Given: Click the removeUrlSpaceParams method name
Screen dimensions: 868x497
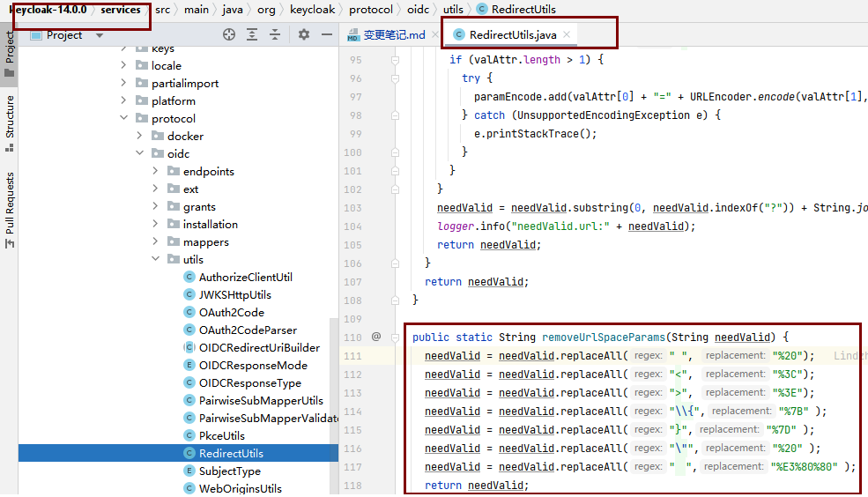Looking at the screenshot, I should (603, 337).
